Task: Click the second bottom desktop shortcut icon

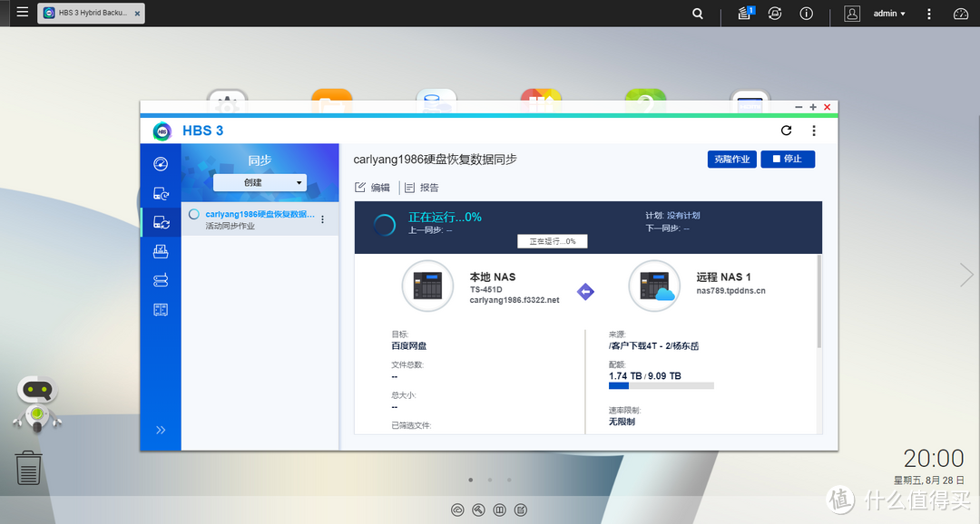Action: (x=479, y=510)
